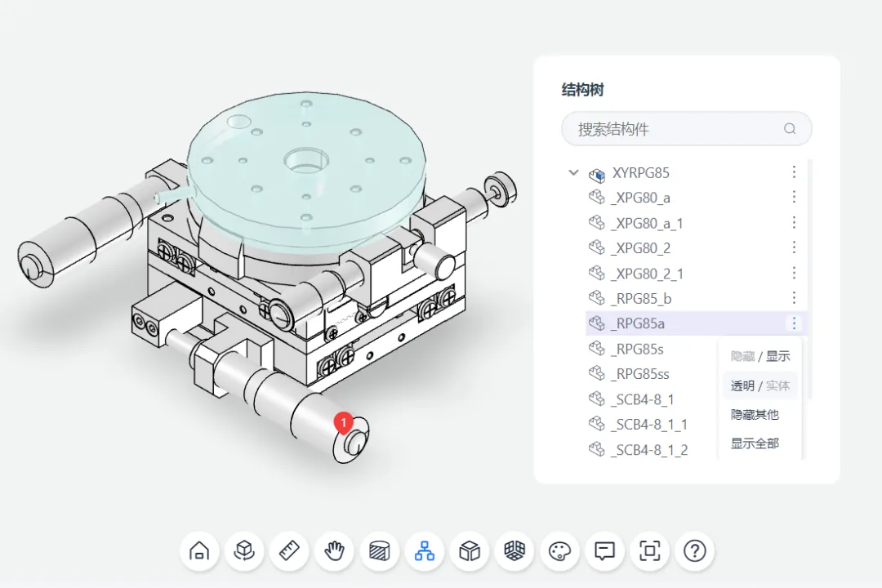Open three-dot menu next to _RPG85_b
The width and height of the screenshot is (882, 588).
tap(794, 298)
